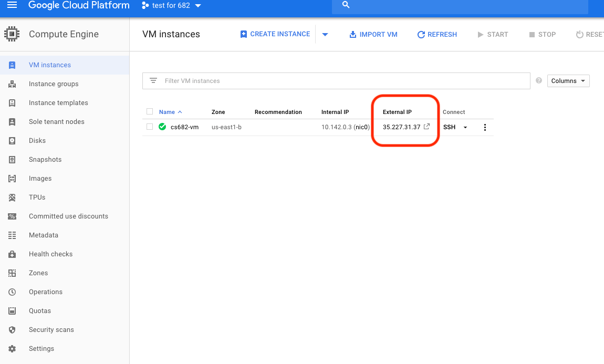Open more actions via three-dot menu on cs682-vm
Screen dimensions: 604x364
485,127
